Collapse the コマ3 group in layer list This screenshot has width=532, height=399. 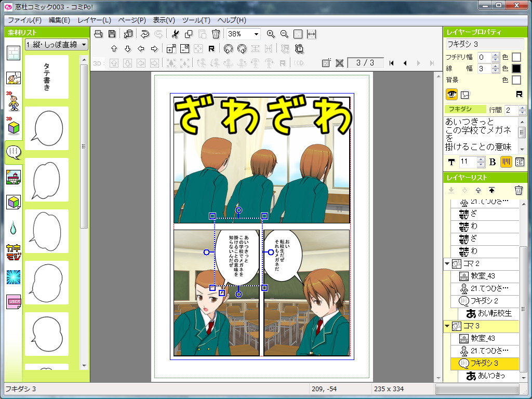click(448, 326)
